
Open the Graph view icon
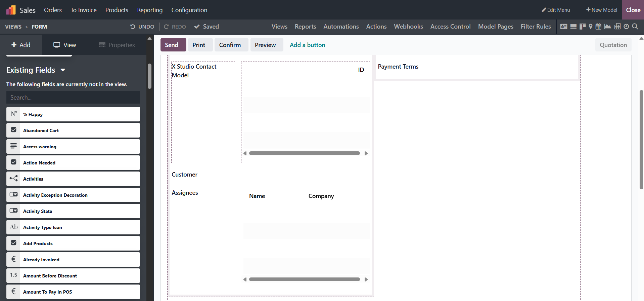(x=608, y=27)
